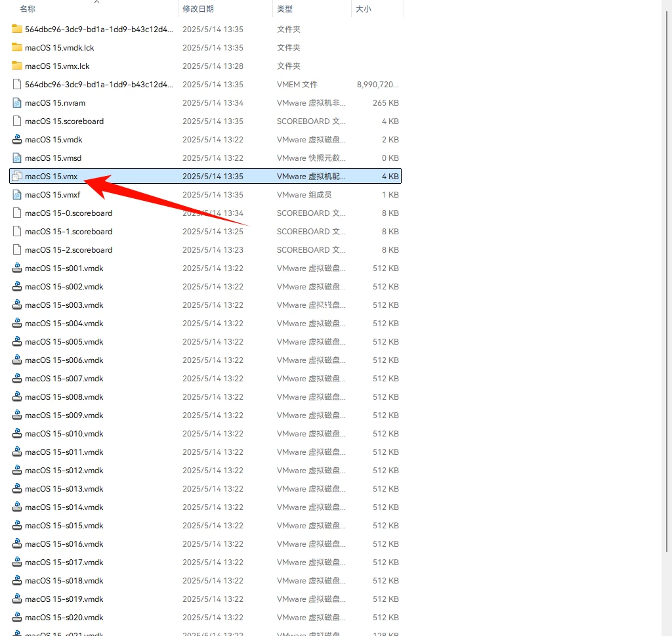Click the 13:34 date of macOS 15.nvram
This screenshot has height=636, width=672.
[x=213, y=103]
